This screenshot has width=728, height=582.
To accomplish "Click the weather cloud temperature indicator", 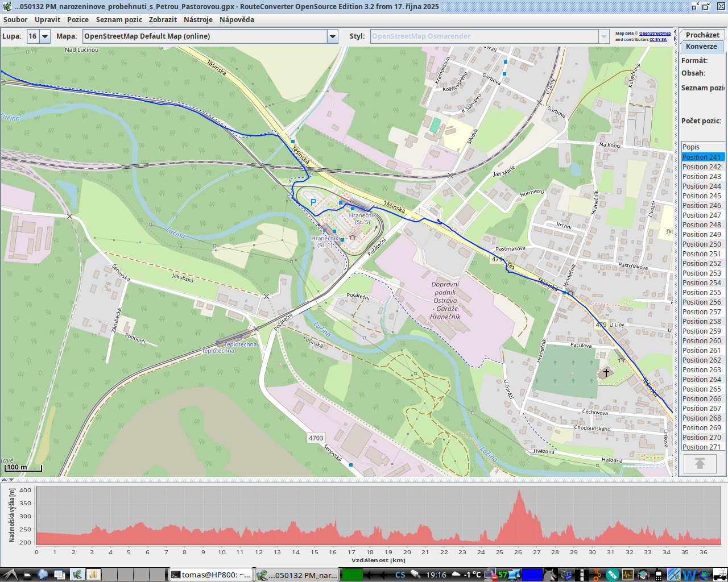I will coord(465,575).
